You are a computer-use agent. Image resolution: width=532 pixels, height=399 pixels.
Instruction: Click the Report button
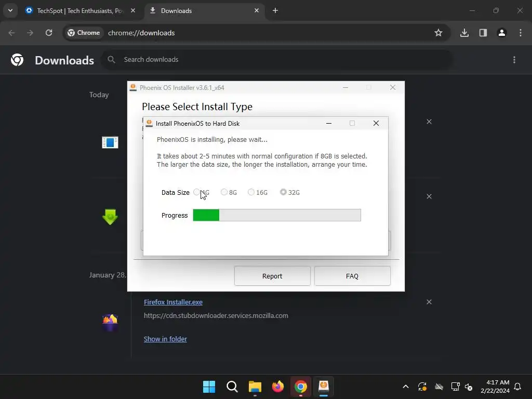272,276
